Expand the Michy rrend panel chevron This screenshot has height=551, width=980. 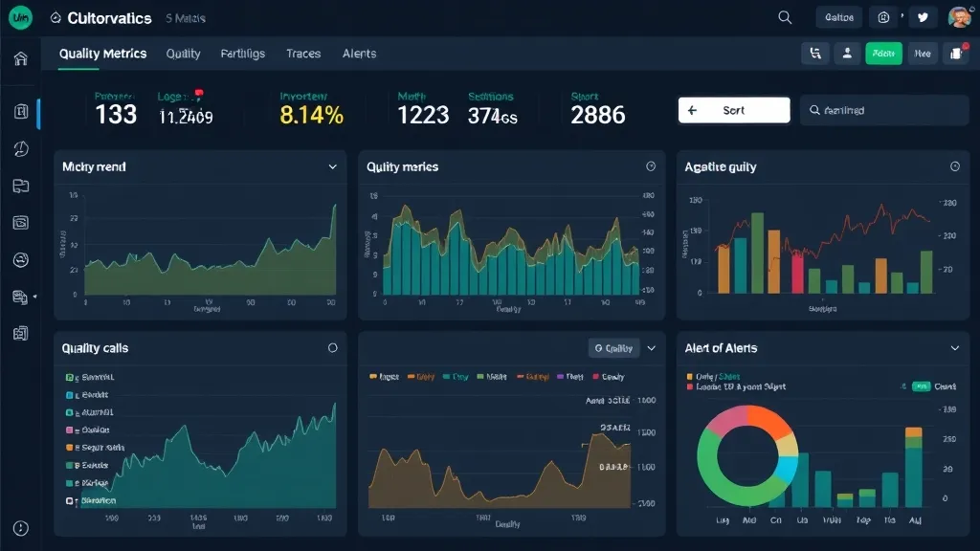(332, 166)
